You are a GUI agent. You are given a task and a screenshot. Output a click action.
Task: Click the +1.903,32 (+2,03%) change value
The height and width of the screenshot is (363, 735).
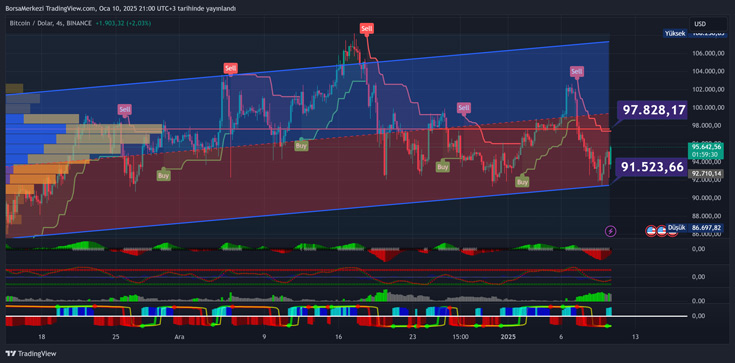click(123, 23)
